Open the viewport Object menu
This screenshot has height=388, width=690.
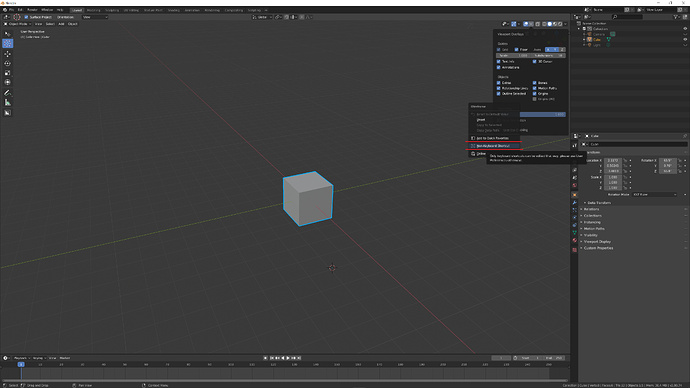click(73, 24)
